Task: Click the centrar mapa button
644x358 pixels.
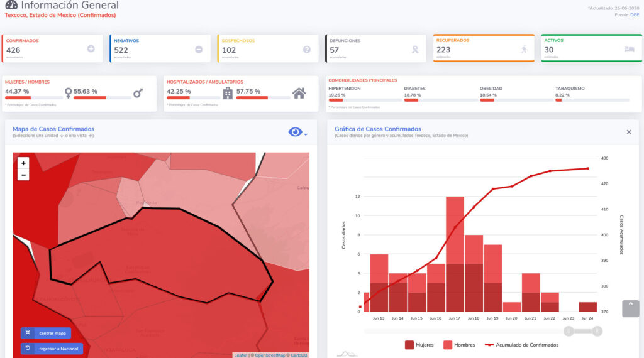Action: [46, 333]
